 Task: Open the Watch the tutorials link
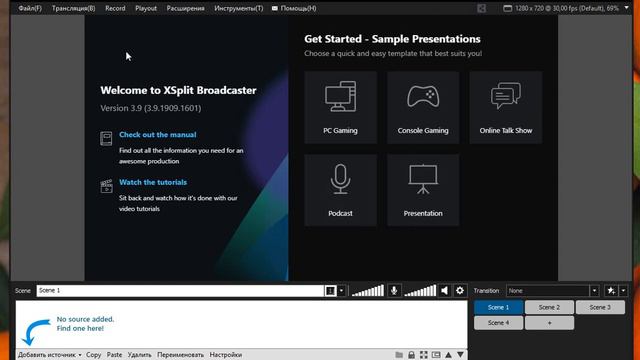coord(153,182)
